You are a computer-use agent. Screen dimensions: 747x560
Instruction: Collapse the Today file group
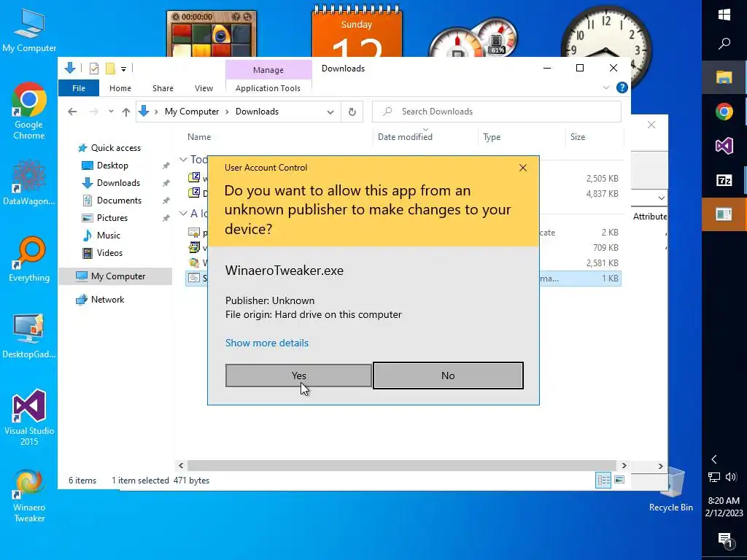tap(183, 160)
